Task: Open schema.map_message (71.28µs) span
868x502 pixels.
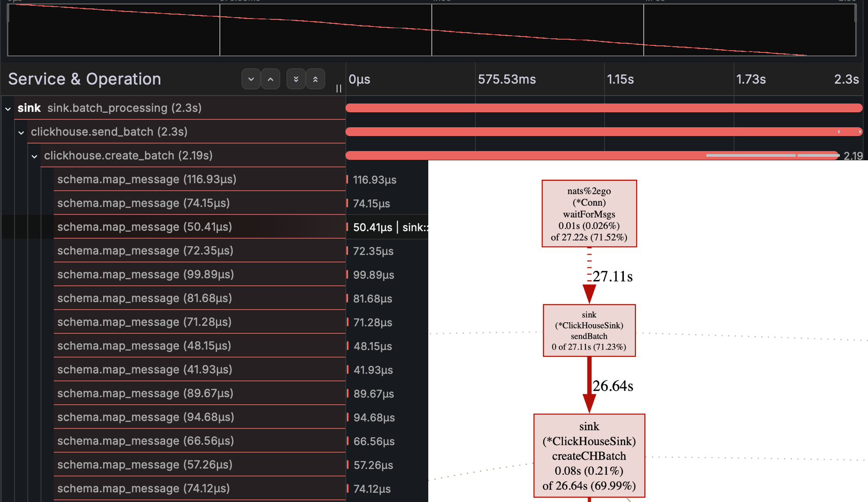Action: [x=200, y=322]
